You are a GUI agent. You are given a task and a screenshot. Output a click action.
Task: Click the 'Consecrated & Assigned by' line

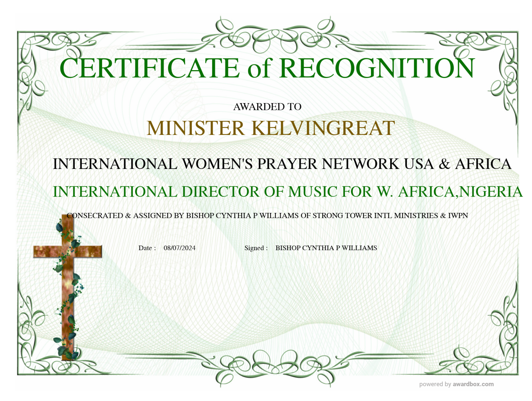coord(267,216)
